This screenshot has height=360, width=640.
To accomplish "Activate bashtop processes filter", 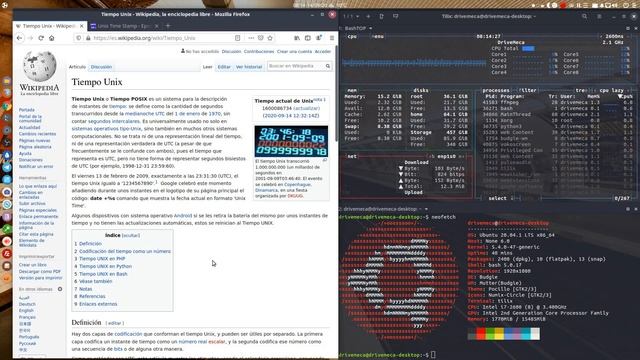I will tap(528, 90).
